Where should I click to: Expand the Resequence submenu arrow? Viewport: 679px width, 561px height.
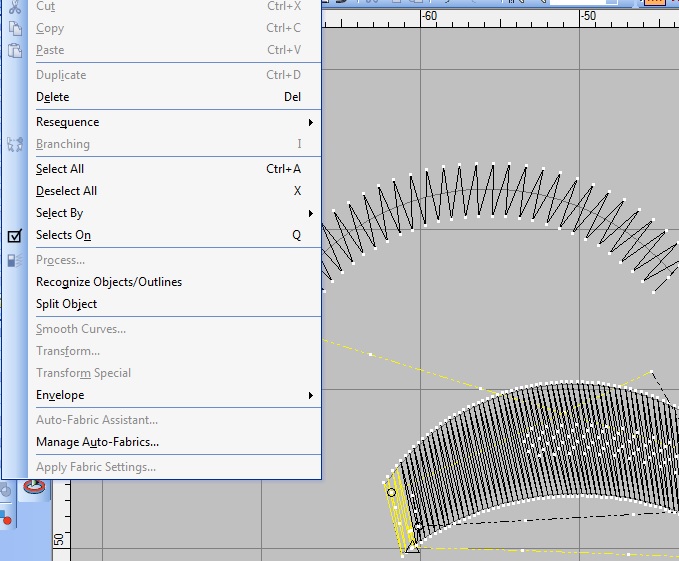pos(310,123)
